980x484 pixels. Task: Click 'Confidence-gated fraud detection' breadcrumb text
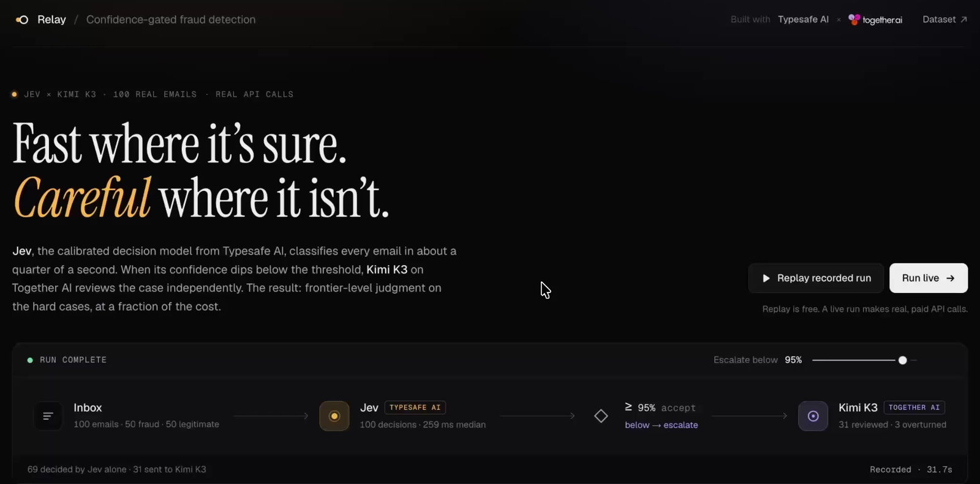(171, 20)
